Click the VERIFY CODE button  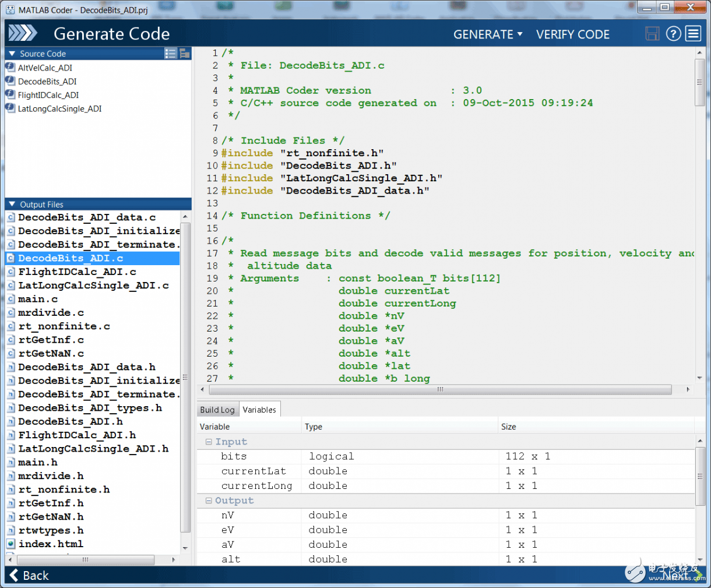pyautogui.click(x=573, y=34)
